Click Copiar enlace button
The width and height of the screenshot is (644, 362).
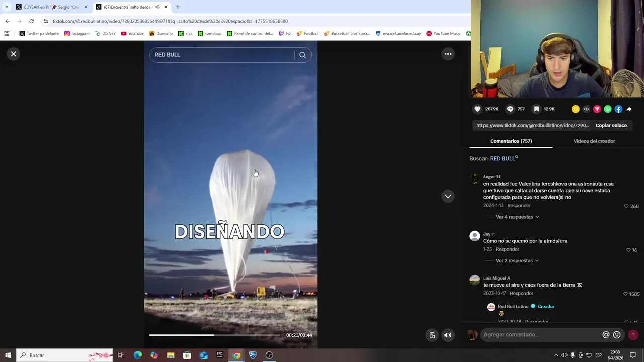[611, 125]
